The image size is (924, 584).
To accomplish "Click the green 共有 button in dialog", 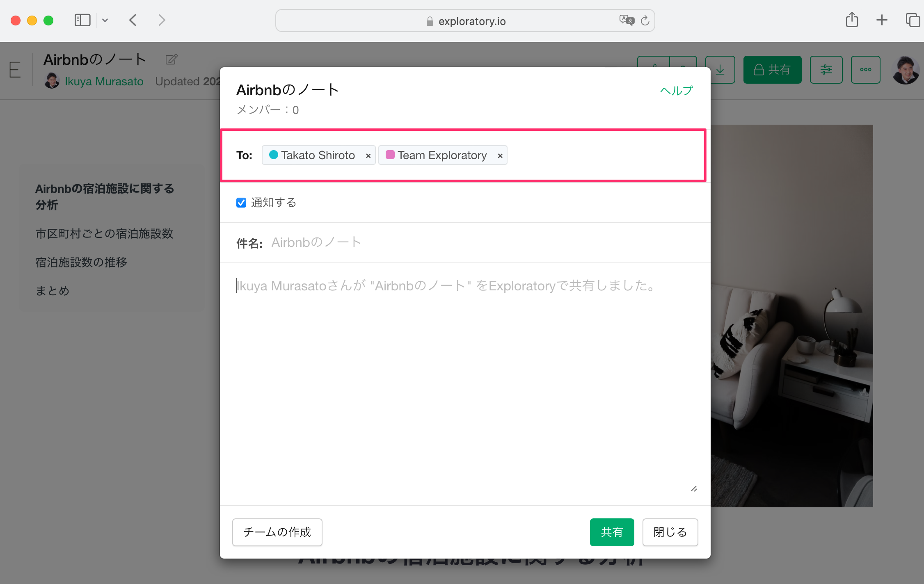I will [x=612, y=532].
